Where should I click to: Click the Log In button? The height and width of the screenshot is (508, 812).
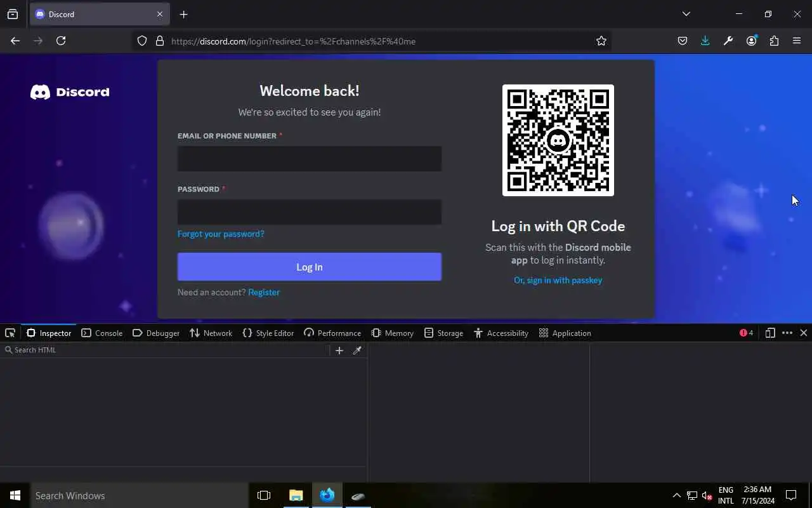pos(310,267)
